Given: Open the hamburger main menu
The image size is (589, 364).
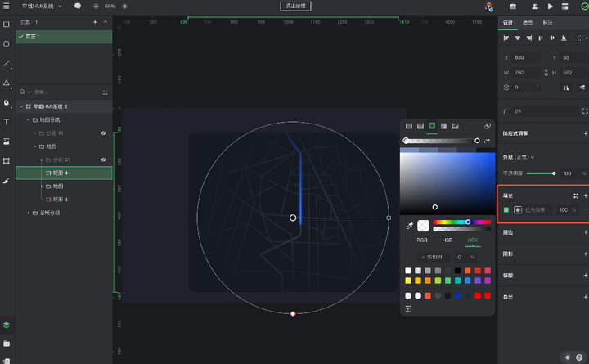Looking at the screenshot, I should 6,6.
